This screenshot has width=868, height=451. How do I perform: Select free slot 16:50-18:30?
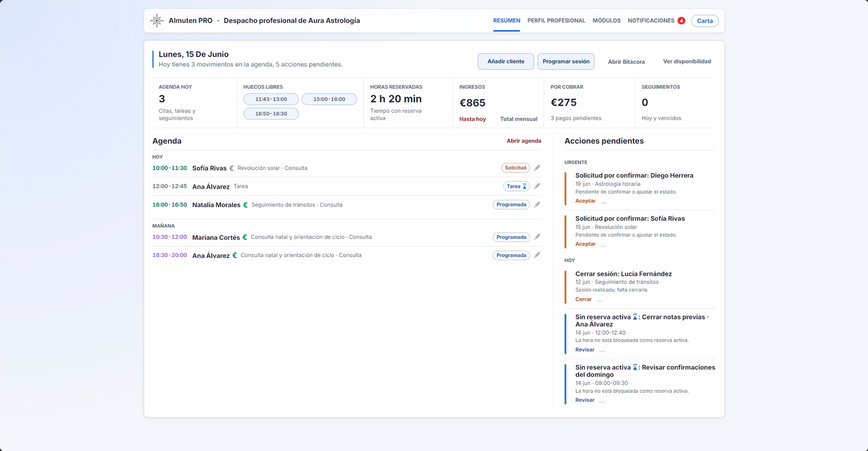271,113
